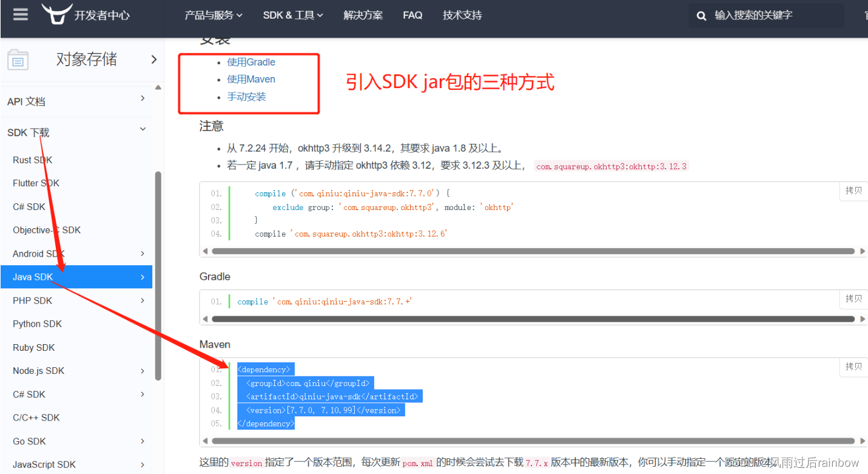Open the 技术支持 menu item

tap(462, 15)
